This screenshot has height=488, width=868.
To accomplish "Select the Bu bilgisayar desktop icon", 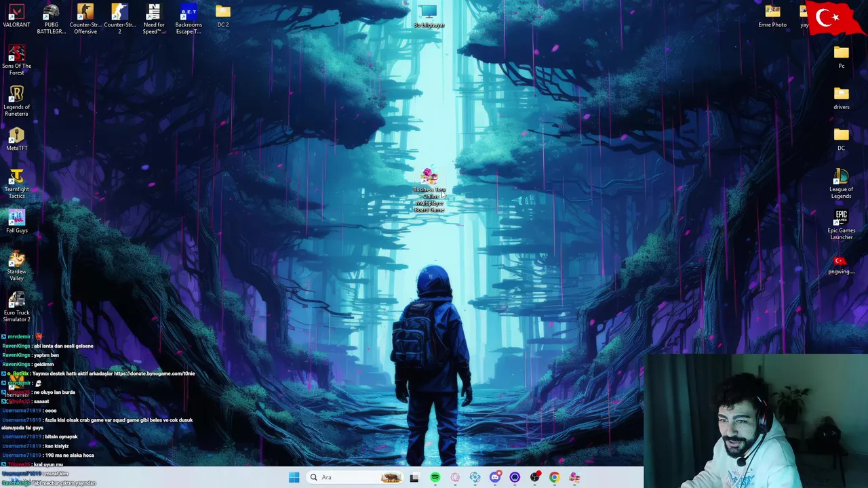I will 429,16.
